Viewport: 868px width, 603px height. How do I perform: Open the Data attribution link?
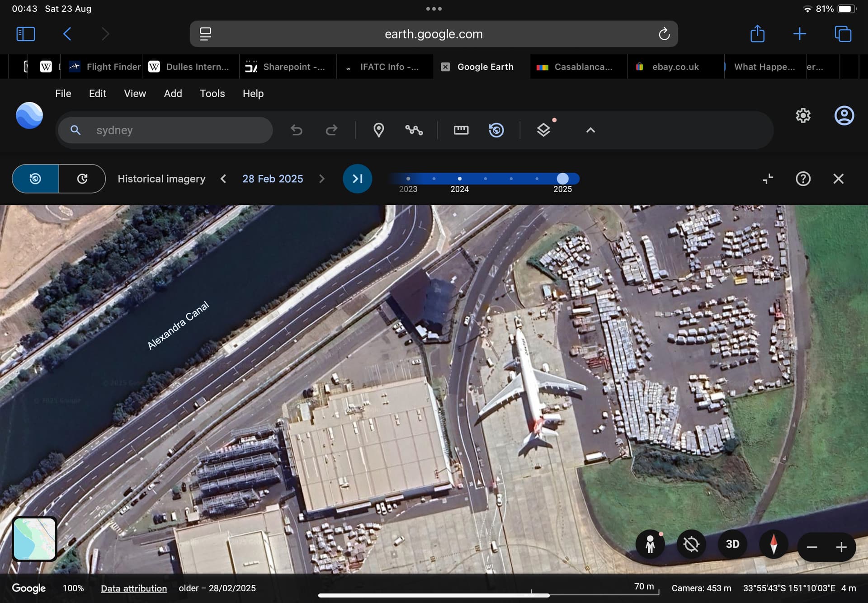134,588
